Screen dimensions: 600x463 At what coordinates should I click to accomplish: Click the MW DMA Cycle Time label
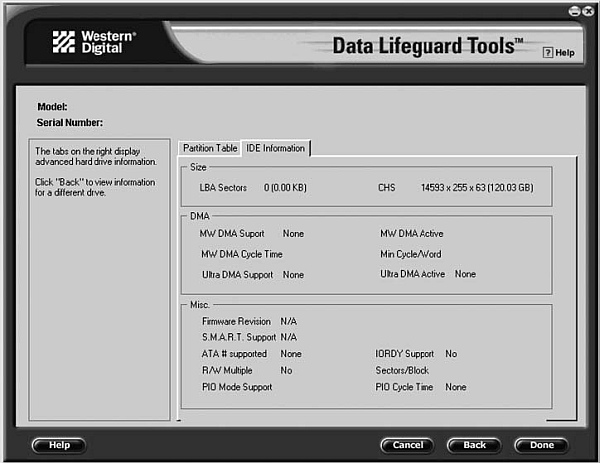(242, 254)
